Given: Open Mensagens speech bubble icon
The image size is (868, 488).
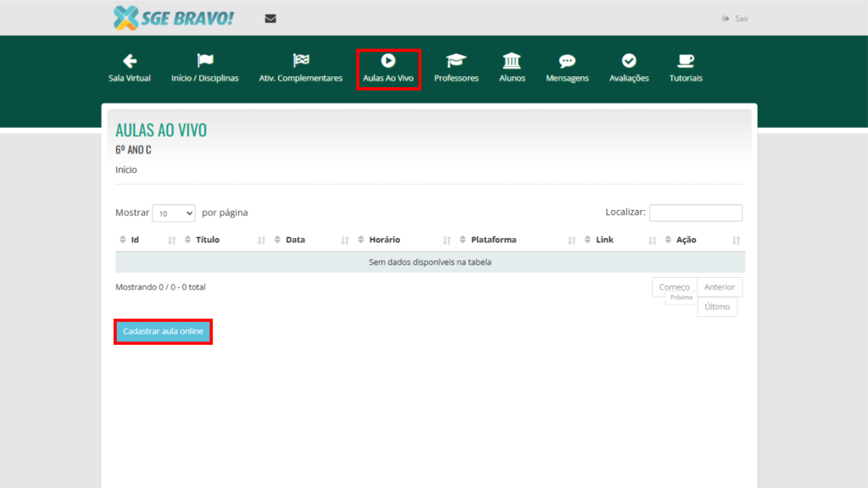Looking at the screenshot, I should (x=567, y=61).
